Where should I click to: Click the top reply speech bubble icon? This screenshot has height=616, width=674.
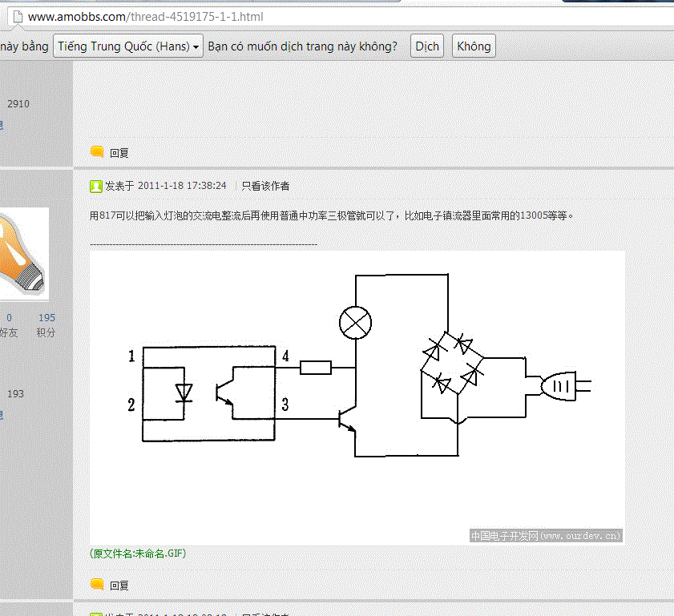tap(97, 152)
